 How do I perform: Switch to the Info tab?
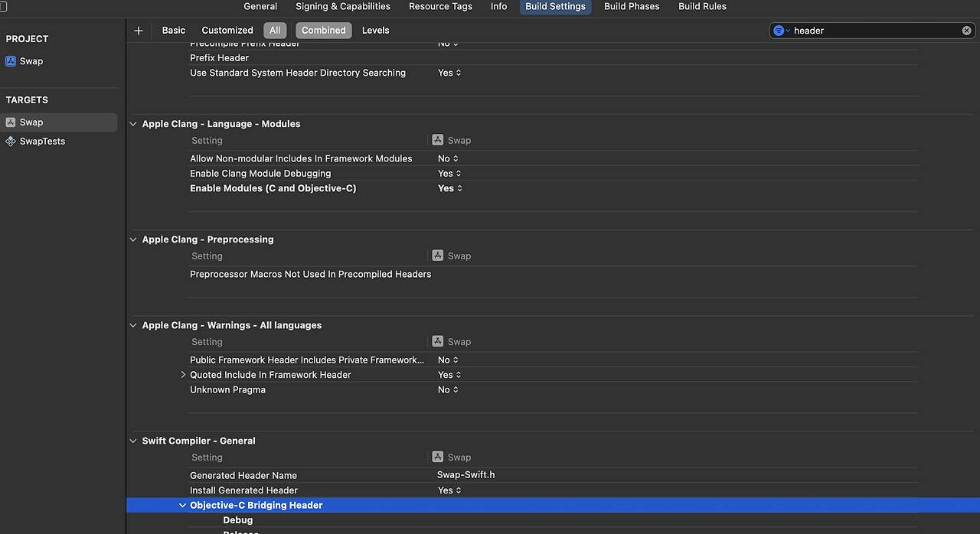coord(498,6)
